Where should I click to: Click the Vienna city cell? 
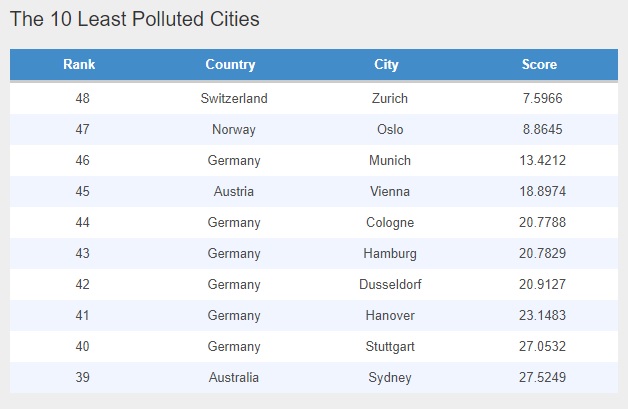pos(390,192)
